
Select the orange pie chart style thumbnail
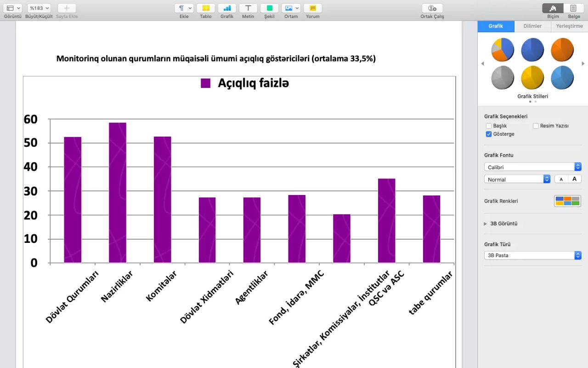pos(562,50)
